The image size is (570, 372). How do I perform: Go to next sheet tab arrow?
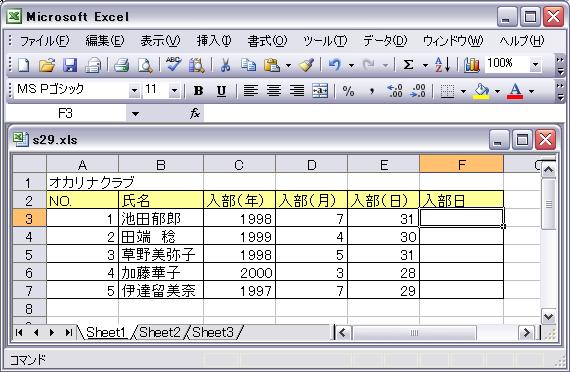(x=52, y=332)
